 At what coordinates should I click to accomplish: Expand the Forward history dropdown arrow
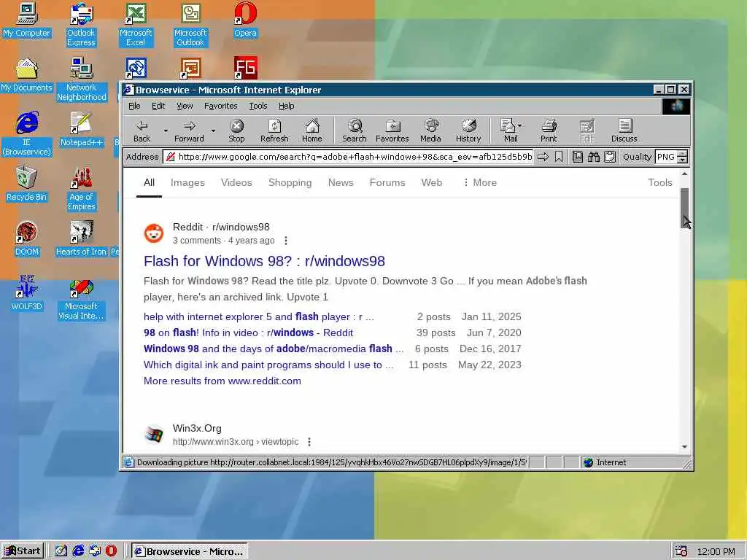point(213,131)
